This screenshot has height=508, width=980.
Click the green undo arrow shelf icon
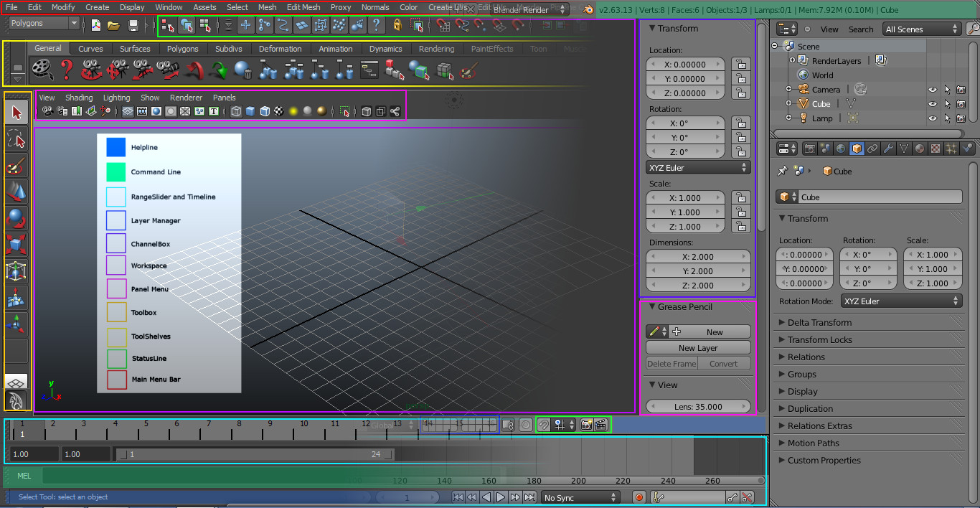point(218,70)
